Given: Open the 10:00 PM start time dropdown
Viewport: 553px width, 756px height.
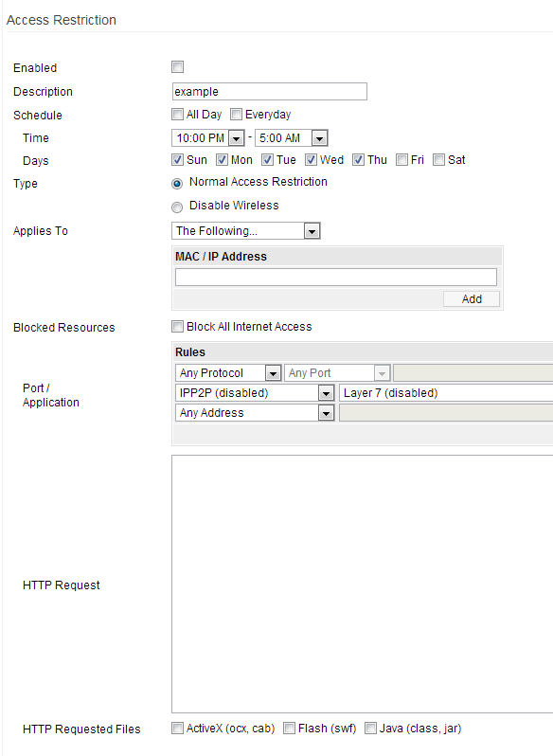Looking at the screenshot, I should tap(208, 138).
